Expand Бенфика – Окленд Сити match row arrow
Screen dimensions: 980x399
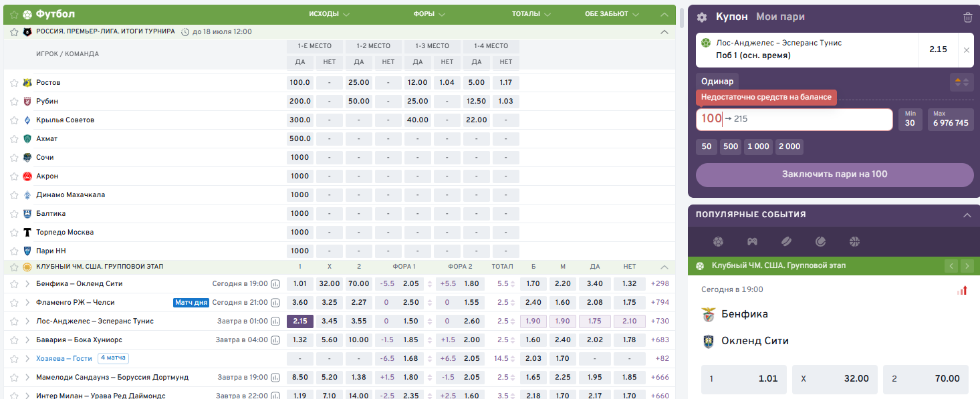(27, 284)
